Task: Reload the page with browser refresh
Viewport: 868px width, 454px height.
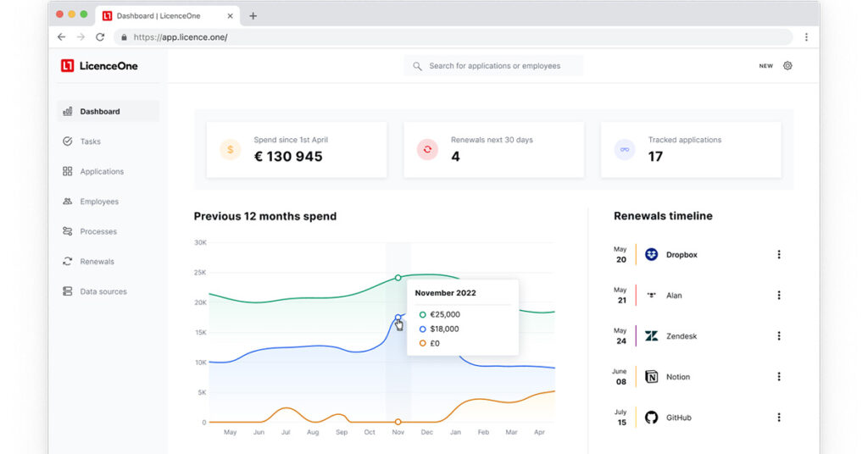Action: pyautogui.click(x=100, y=37)
